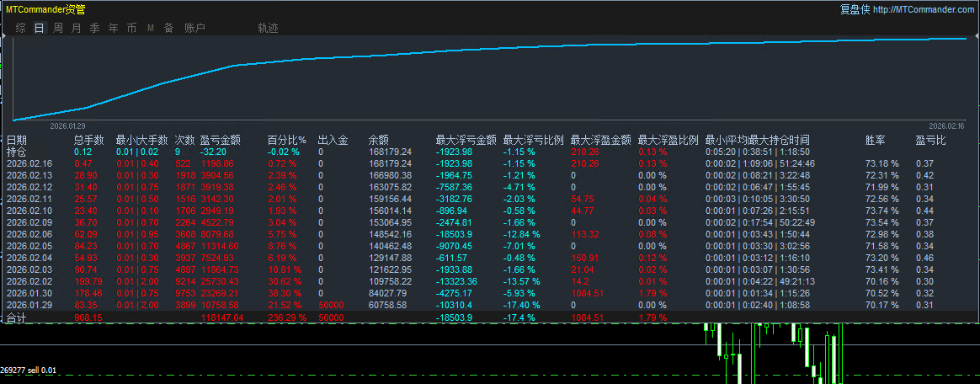
Task: Click the total lots value 908.15
Action: pos(88,318)
